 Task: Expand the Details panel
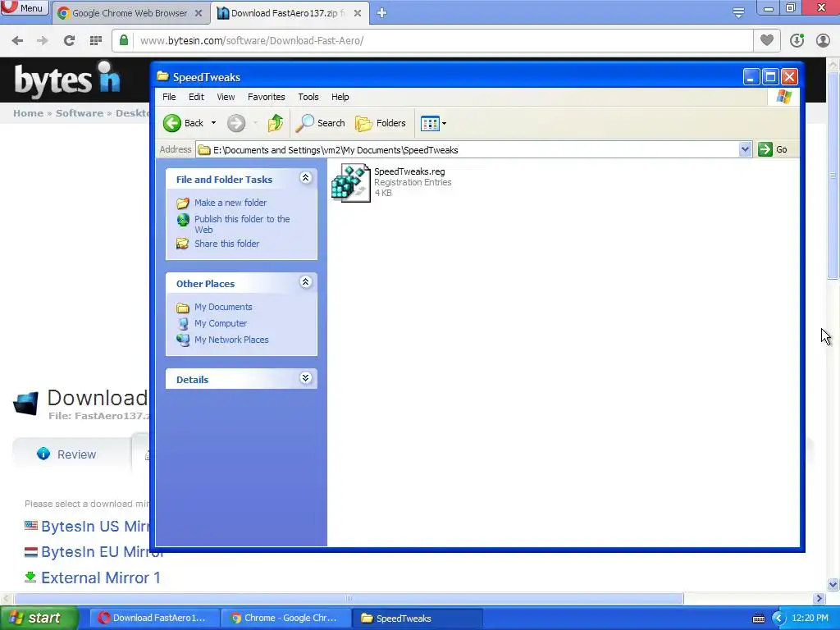click(305, 378)
